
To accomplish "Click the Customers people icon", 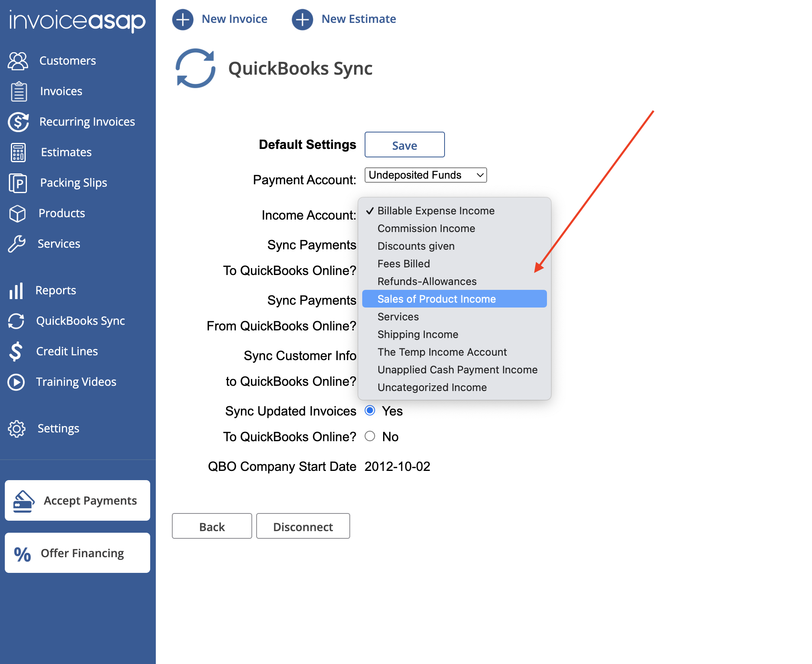I will click(18, 61).
